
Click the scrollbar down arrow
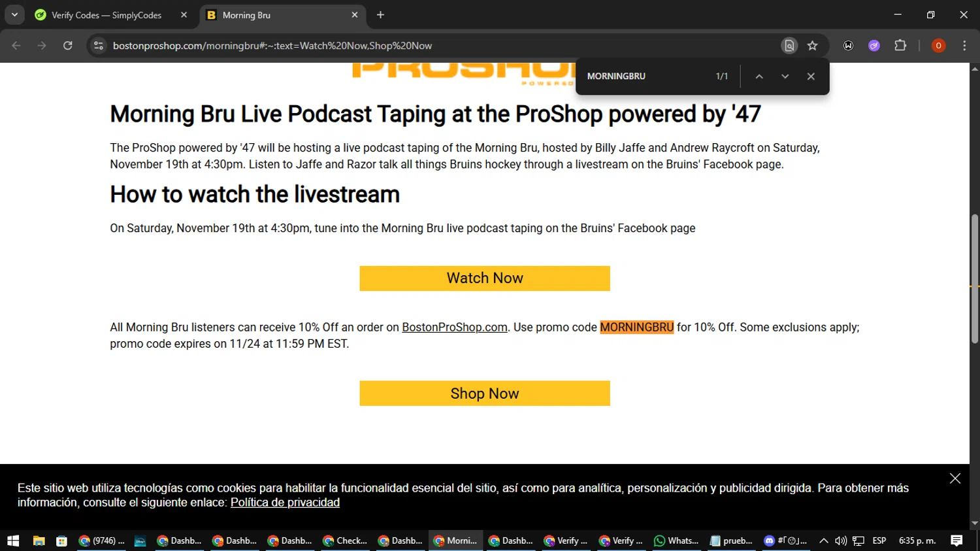975,524
